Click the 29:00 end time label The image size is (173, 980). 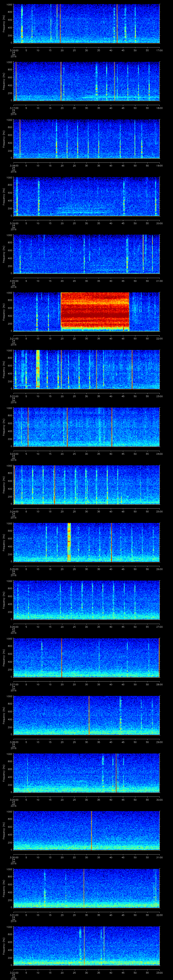point(159,742)
